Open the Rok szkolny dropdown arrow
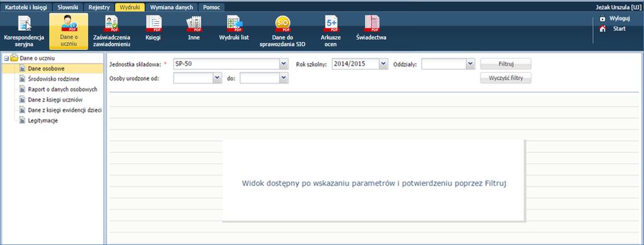 pos(384,64)
